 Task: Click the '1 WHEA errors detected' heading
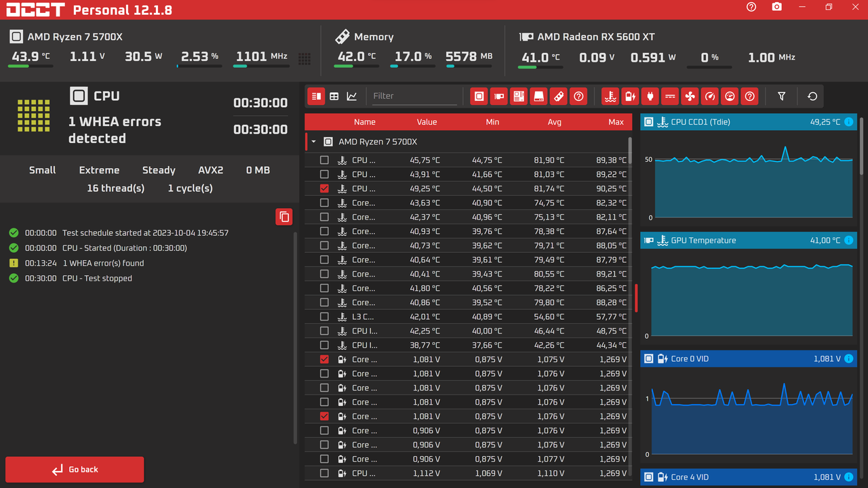115,130
